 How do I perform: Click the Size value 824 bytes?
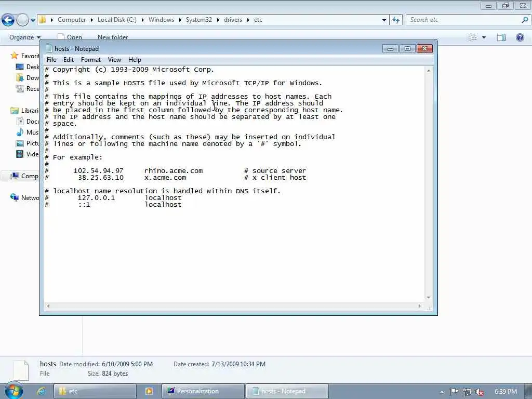pyautogui.click(x=115, y=374)
